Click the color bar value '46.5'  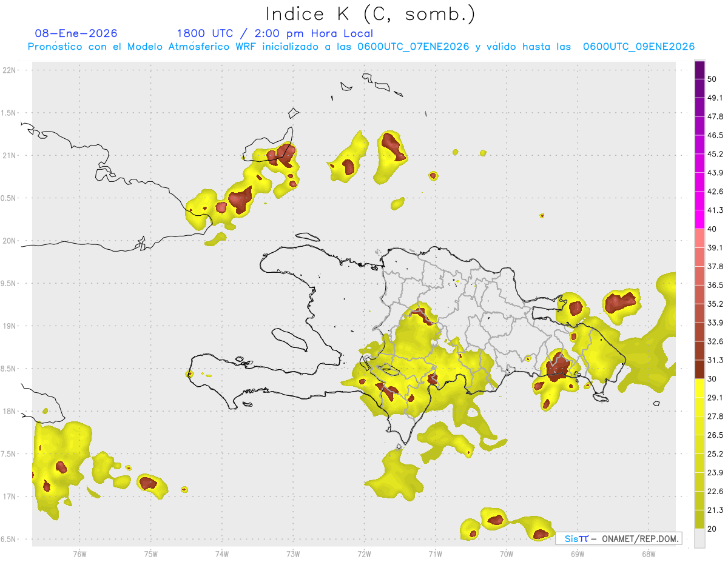coord(715,135)
